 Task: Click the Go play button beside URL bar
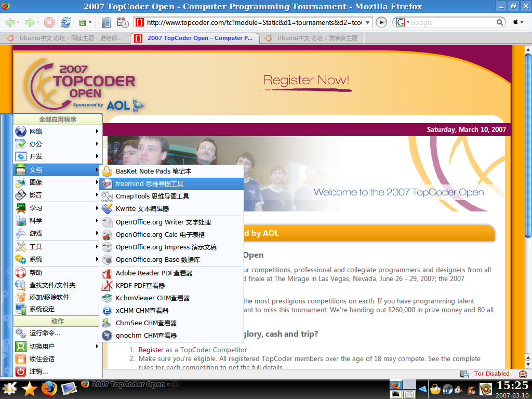pos(381,22)
